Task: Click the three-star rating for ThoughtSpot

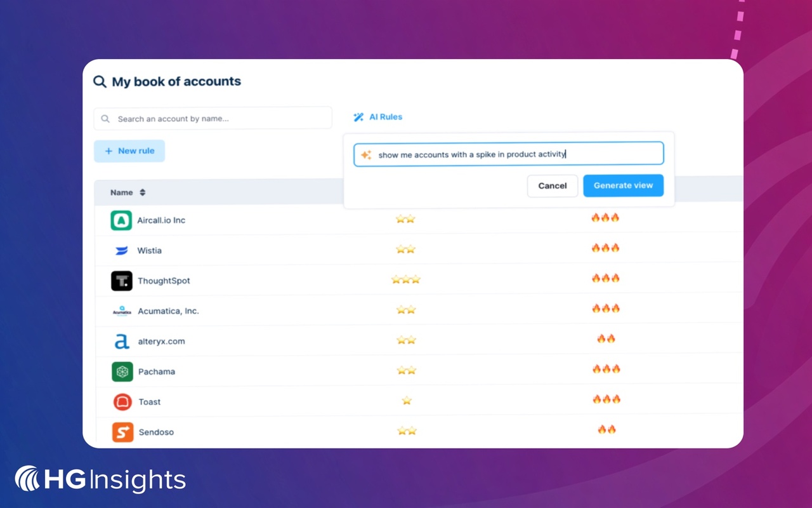Action: click(406, 279)
